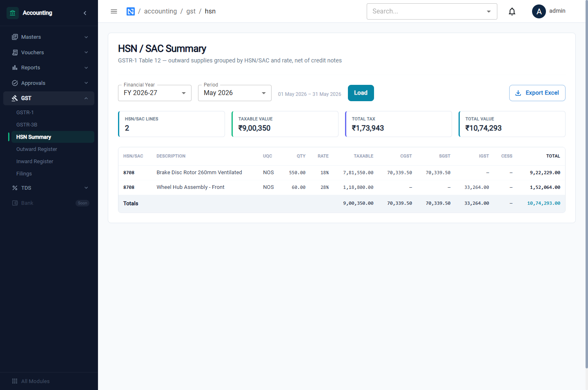
Task: Open the search box dropdown arrow
Action: 489,11
